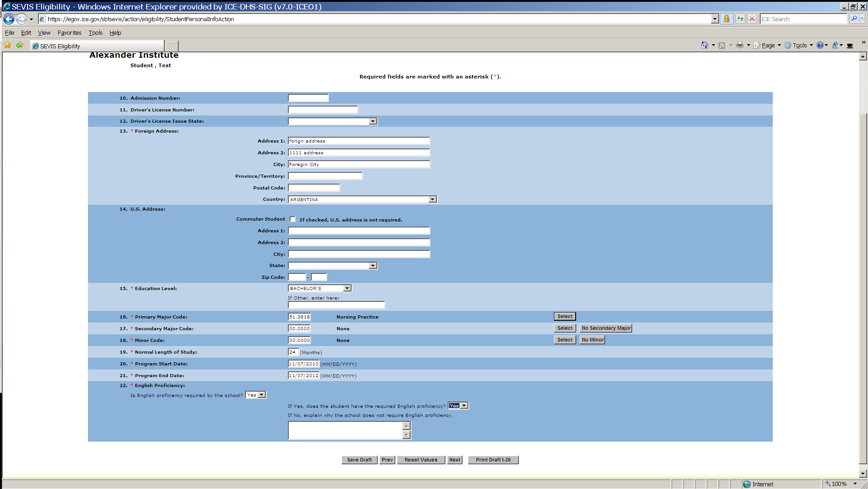868x489 pixels.
Task: Click the security padlock icon
Action: point(726,19)
